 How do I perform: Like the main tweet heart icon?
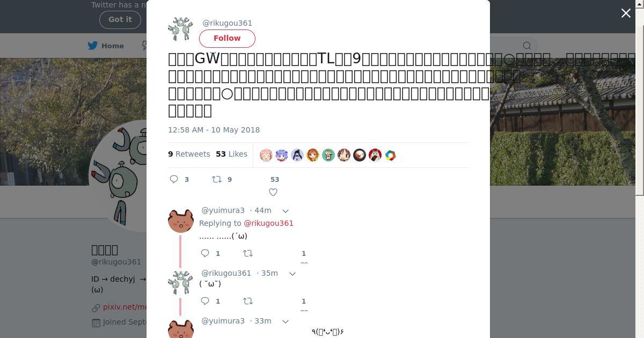pyautogui.click(x=273, y=192)
